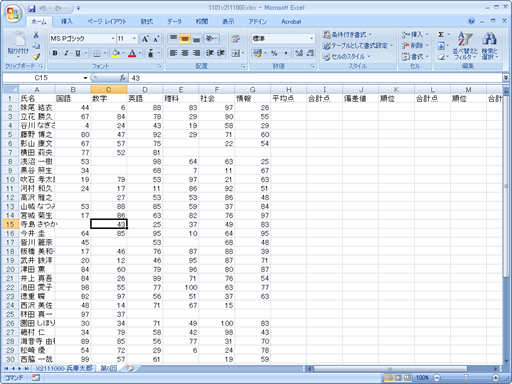Image resolution: width=512 pixels, height=384 pixels.
Task: Apply percent style
Action: [274, 53]
